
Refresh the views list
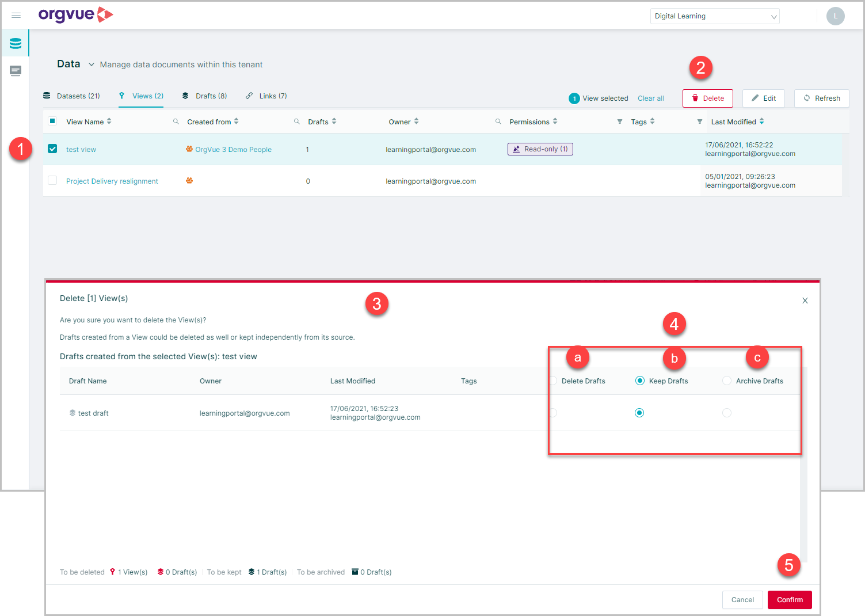[822, 98]
